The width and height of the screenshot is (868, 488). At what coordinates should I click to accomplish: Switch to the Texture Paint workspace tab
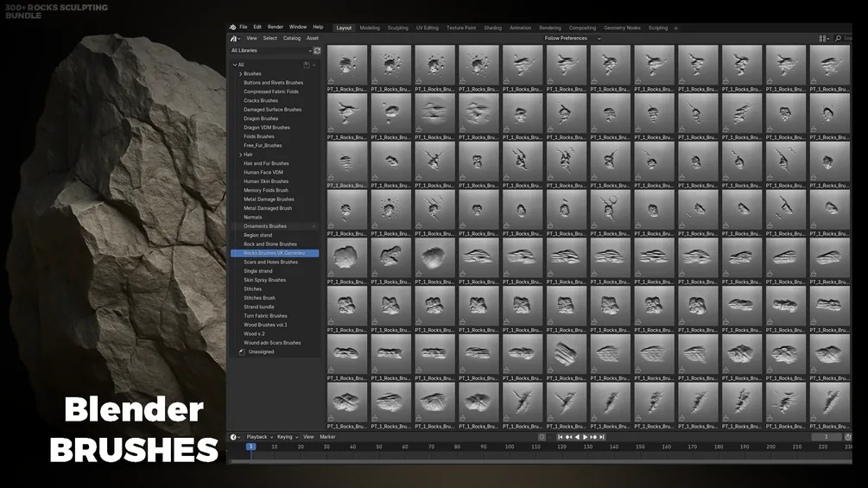click(x=461, y=29)
